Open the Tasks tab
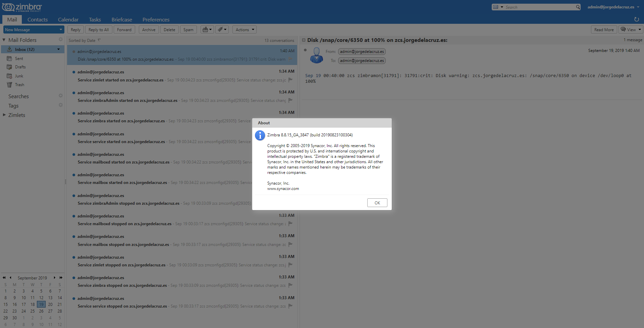 (x=95, y=19)
